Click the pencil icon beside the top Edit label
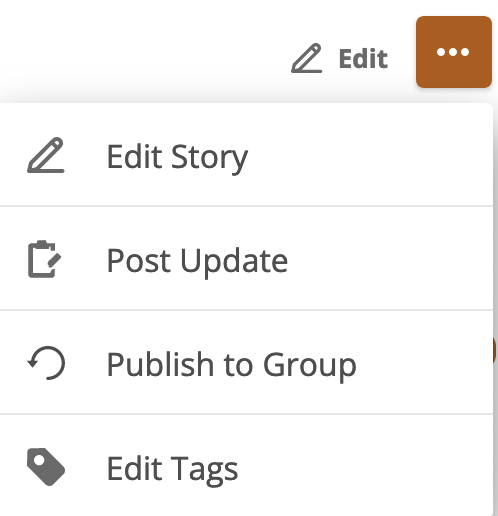 coord(307,58)
